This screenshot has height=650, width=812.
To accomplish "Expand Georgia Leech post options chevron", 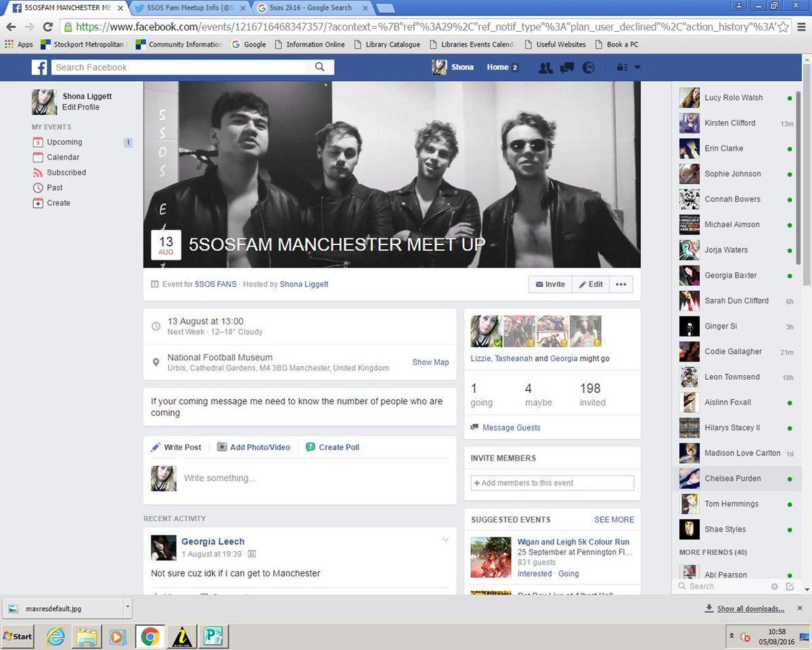I will point(445,540).
